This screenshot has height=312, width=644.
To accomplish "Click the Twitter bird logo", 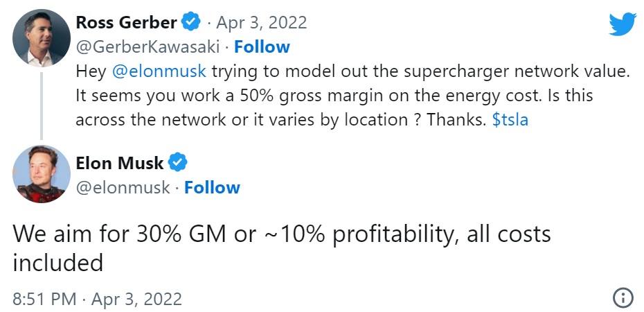I will tap(621, 24).
